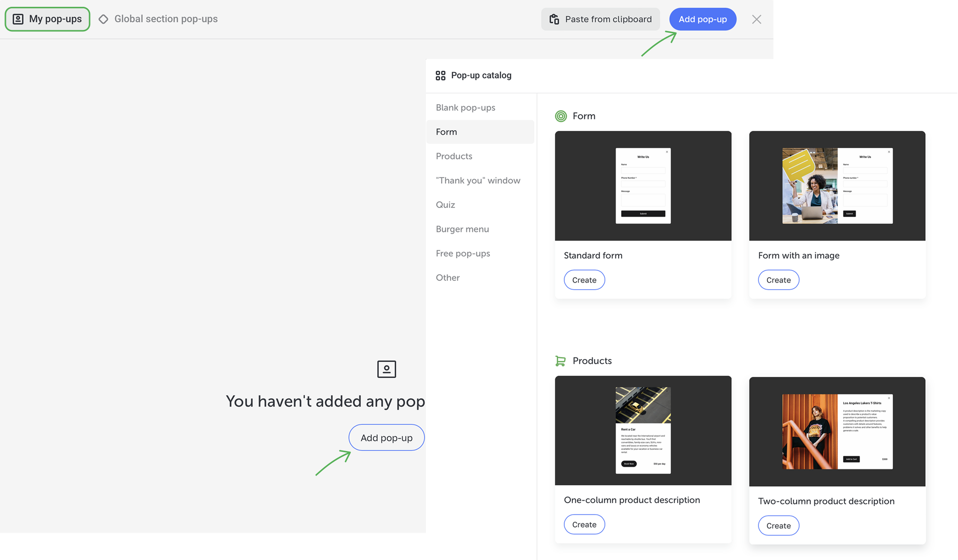This screenshot has width=958, height=560.
Task: Create Two-column product description pop-up
Action: (x=778, y=526)
